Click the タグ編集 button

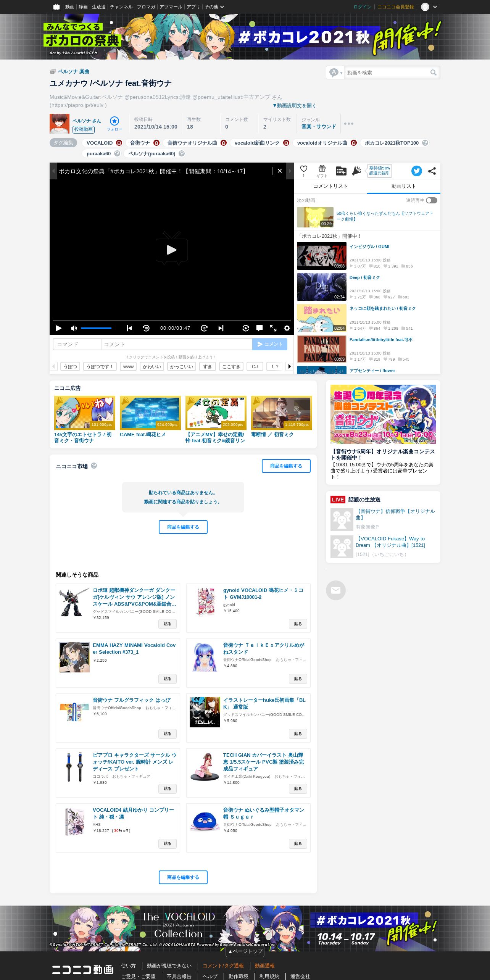click(63, 143)
